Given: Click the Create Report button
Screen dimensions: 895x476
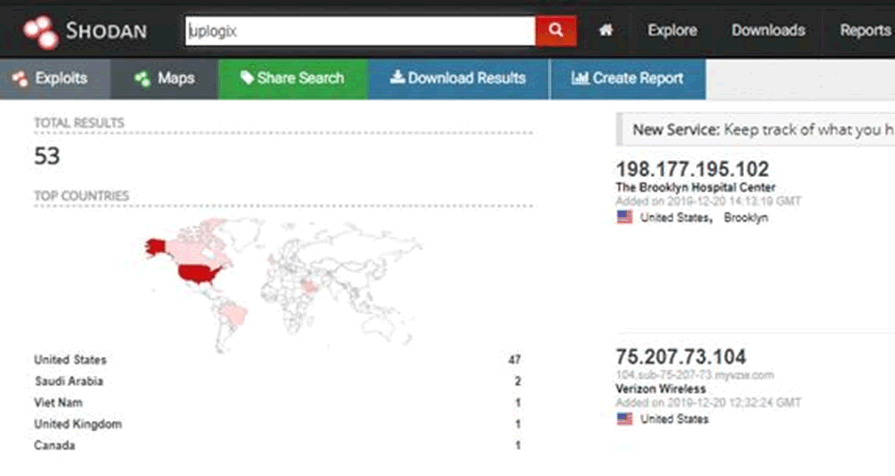Looking at the screenshot, I should tap(628, 79).
